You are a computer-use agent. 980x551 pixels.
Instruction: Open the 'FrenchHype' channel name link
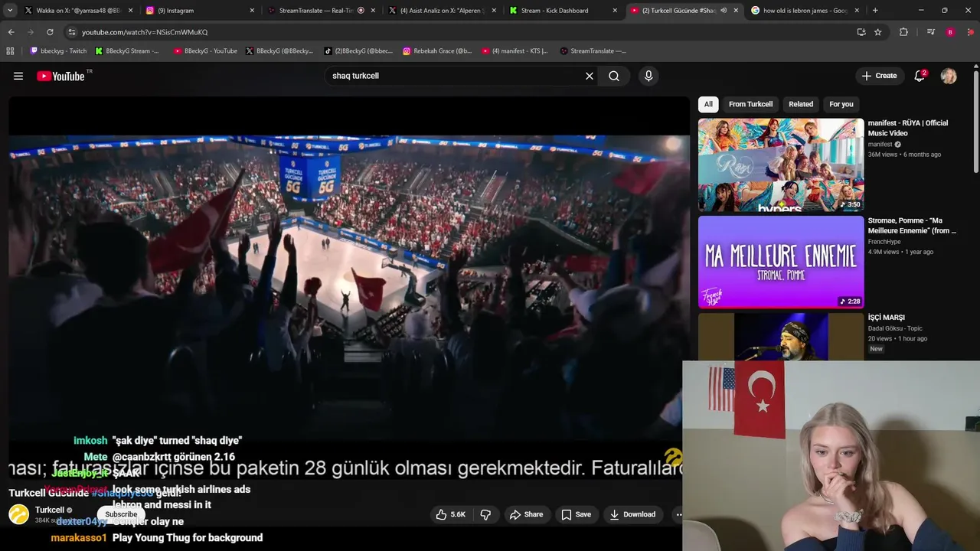[886, 242]
